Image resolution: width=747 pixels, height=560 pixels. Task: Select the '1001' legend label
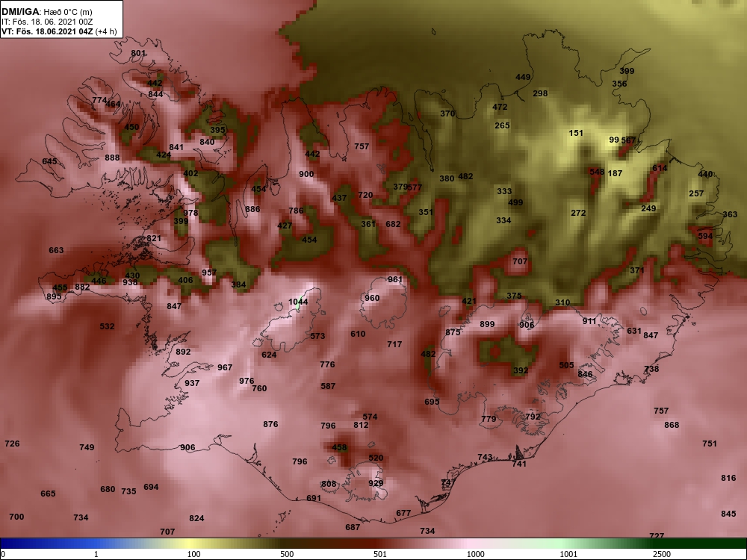pyautogui.click(x=568, y=554)
